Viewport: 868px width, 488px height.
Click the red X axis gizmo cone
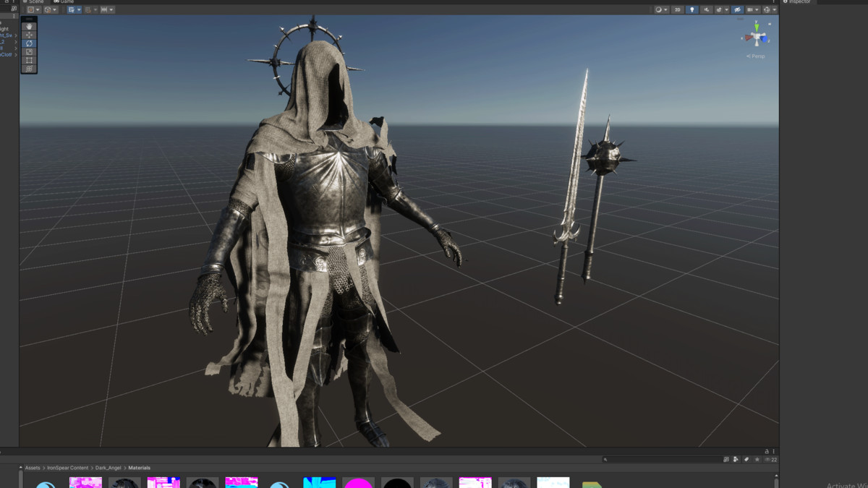[x=749, y=38]
